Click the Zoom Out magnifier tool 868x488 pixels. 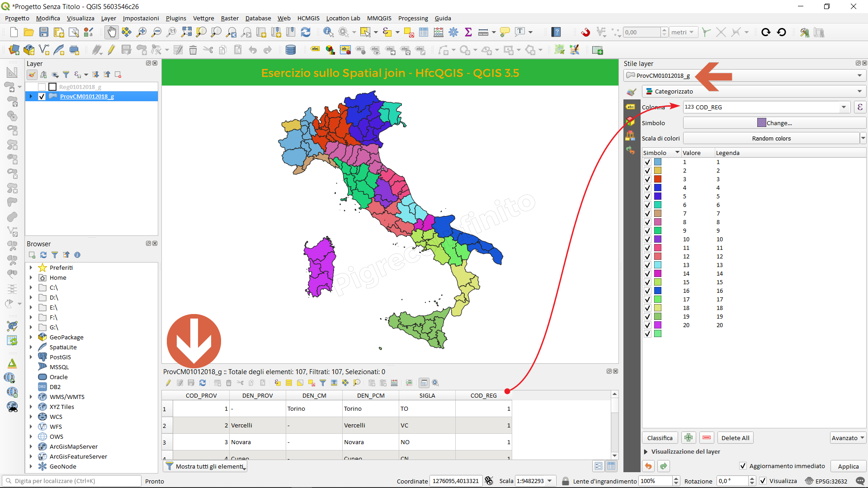click(x=156, y=32)
